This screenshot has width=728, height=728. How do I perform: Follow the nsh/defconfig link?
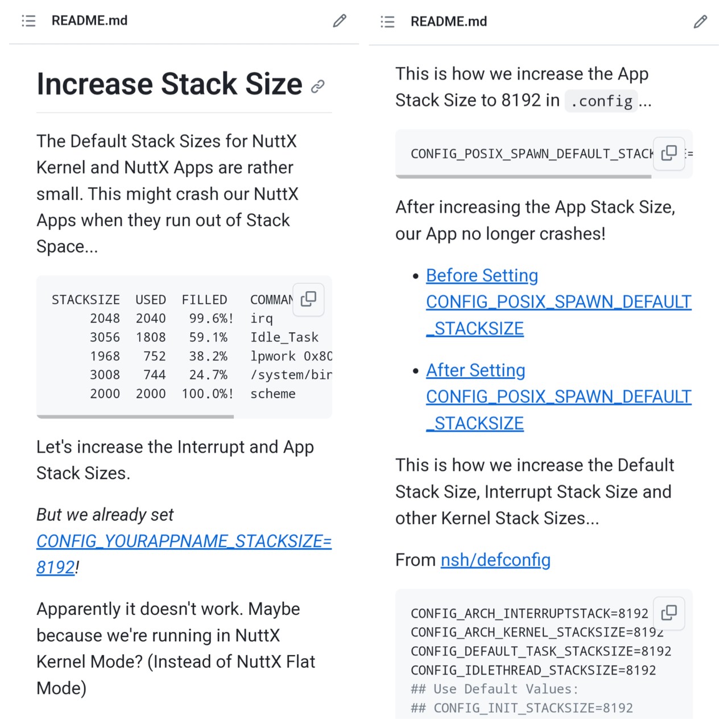coord(495,560)
